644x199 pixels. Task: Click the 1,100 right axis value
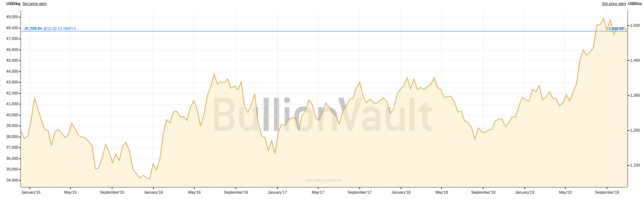pos(635,165)
